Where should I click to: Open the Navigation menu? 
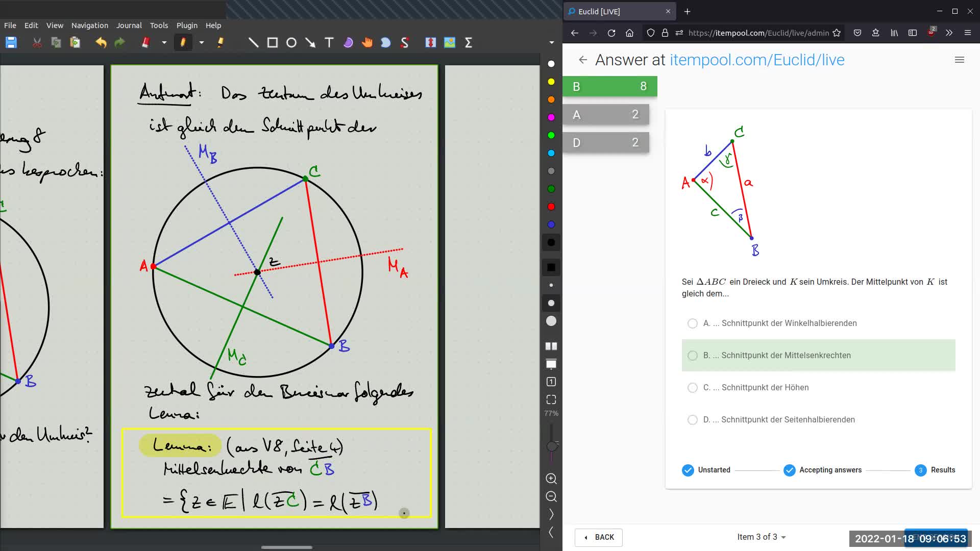(x=89, y=25)
